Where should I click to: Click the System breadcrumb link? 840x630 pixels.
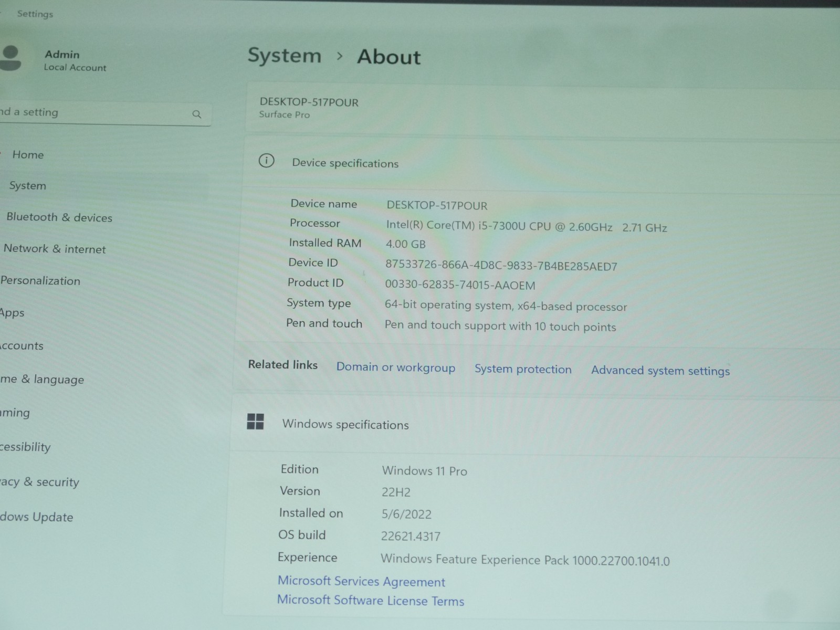tap(285, 56)
